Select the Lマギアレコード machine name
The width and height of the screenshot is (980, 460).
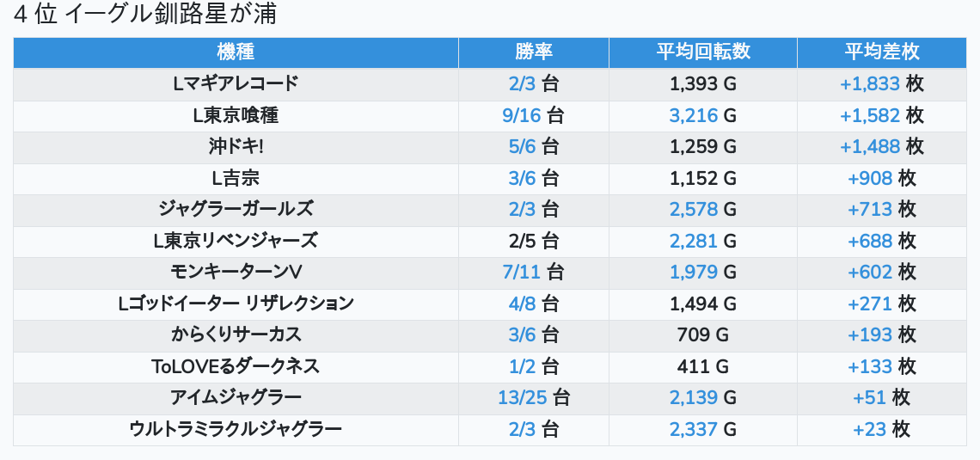236,84
